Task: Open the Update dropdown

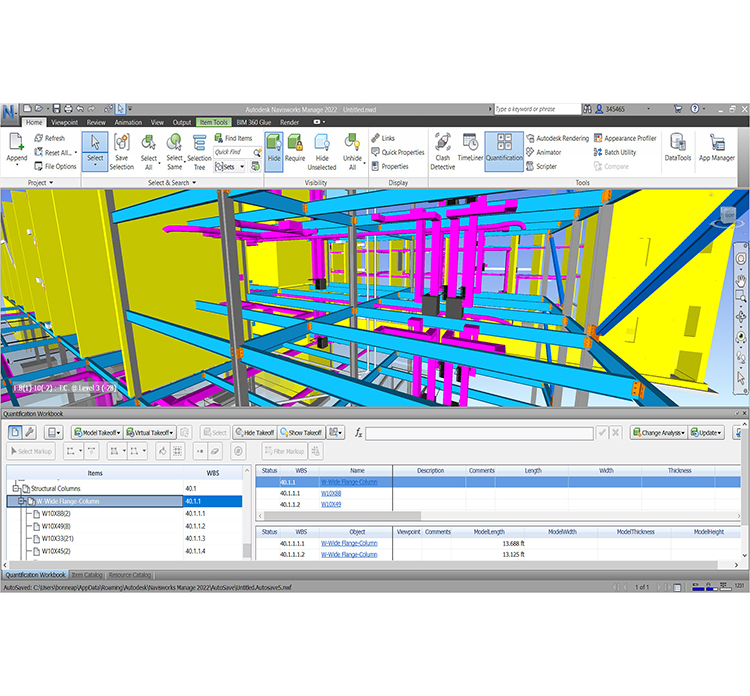Action: pyautogui.click(x=706, y=432)
